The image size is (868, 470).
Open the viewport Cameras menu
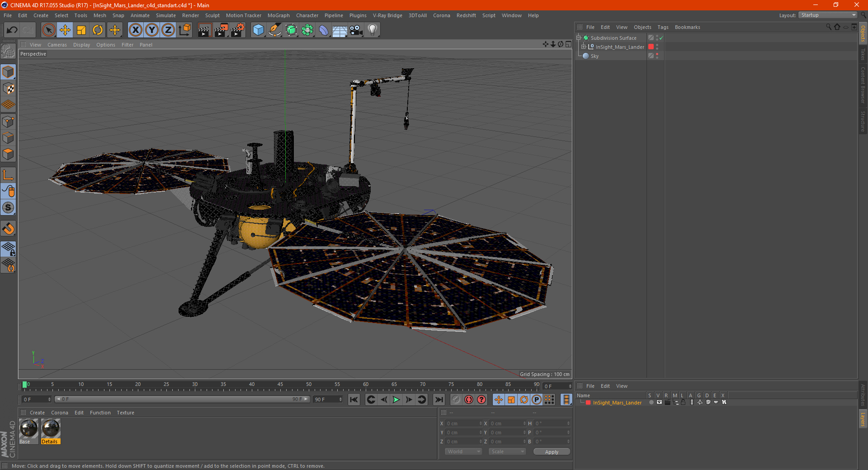[x=57, y=45]
